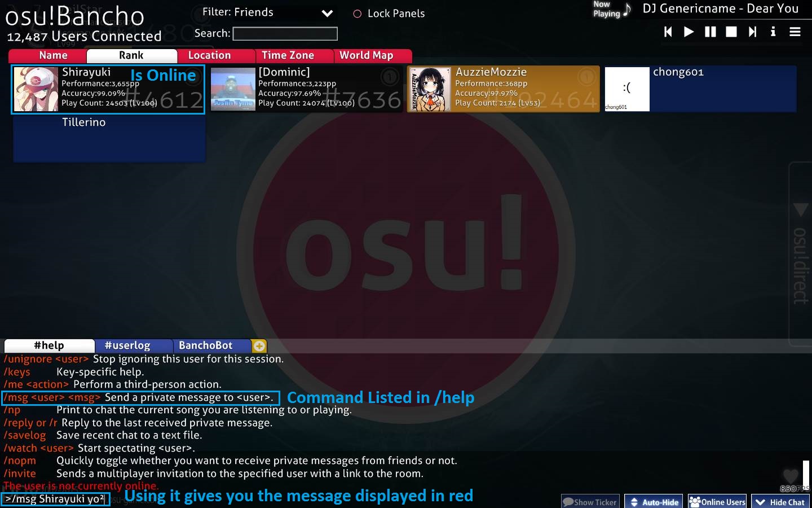The width and height of the screenshot is (812, 508).
Task: Skip to previous track in music player
Action: (668, 32)
